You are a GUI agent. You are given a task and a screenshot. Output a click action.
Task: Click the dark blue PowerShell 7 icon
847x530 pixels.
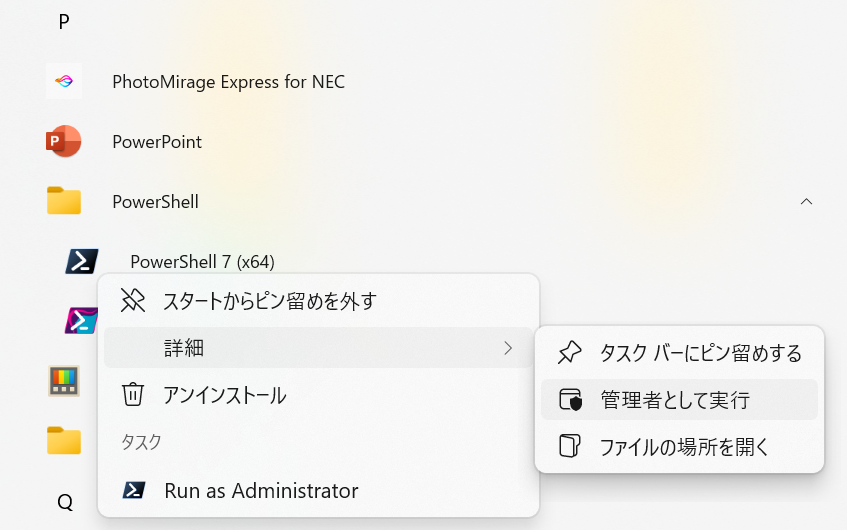tap(82, 261)
